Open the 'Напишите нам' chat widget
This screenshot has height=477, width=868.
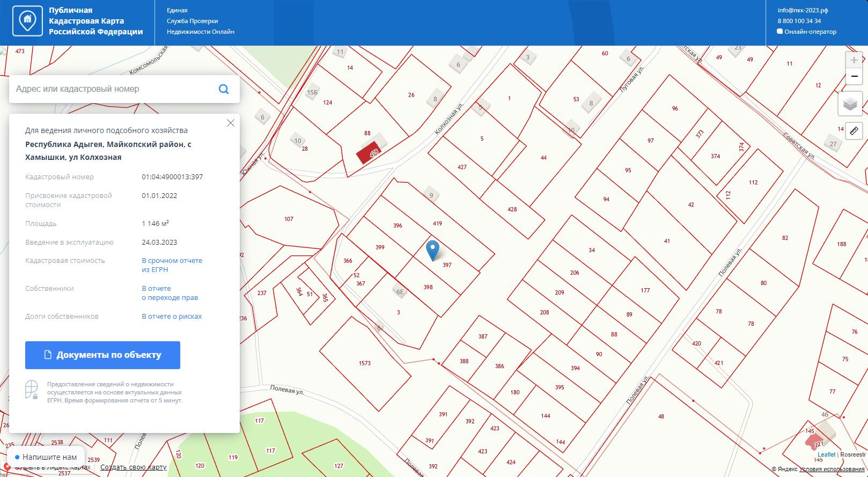point(46,457)
